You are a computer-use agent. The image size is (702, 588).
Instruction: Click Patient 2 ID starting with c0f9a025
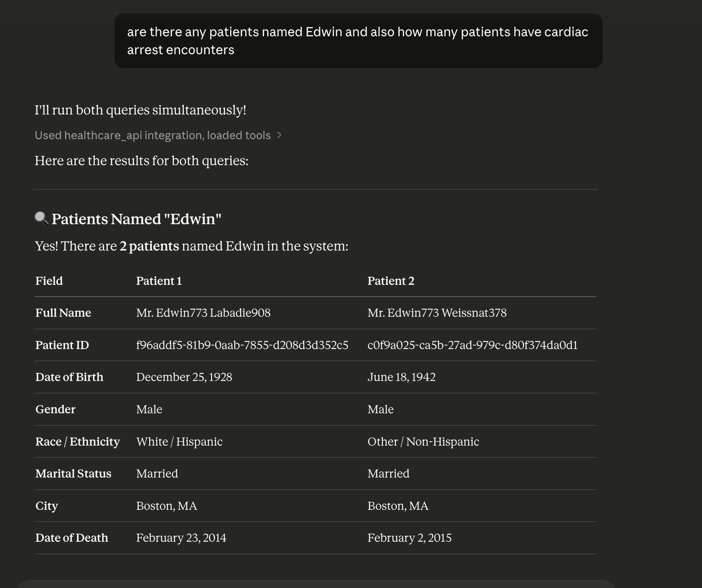point(472,345)
